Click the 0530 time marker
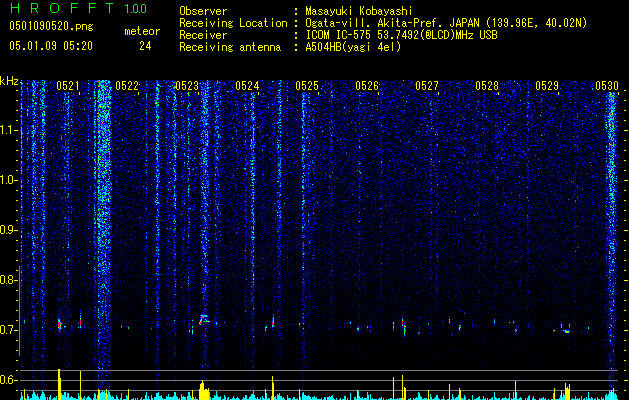Image resolution: width=629 pixels, height=400 pixels. point(607,86)
